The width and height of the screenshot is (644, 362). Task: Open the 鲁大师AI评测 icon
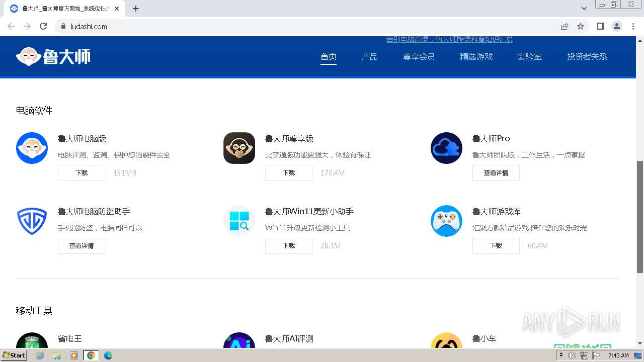(x=239, y=340)
